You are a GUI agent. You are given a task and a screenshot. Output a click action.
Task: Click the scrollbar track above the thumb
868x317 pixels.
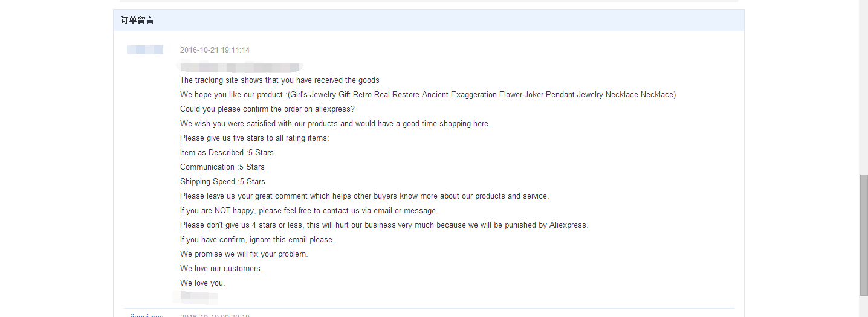pyautogui.click(x=863, y=87)
